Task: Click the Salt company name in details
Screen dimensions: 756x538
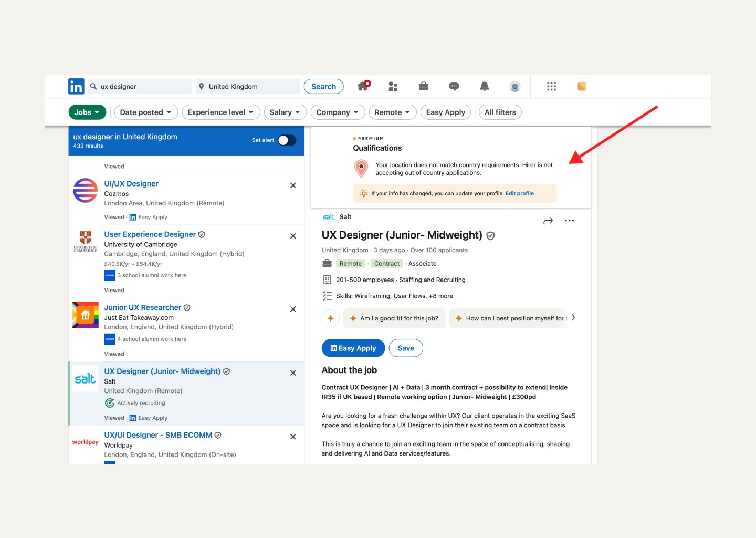Action: pos(345,217)
